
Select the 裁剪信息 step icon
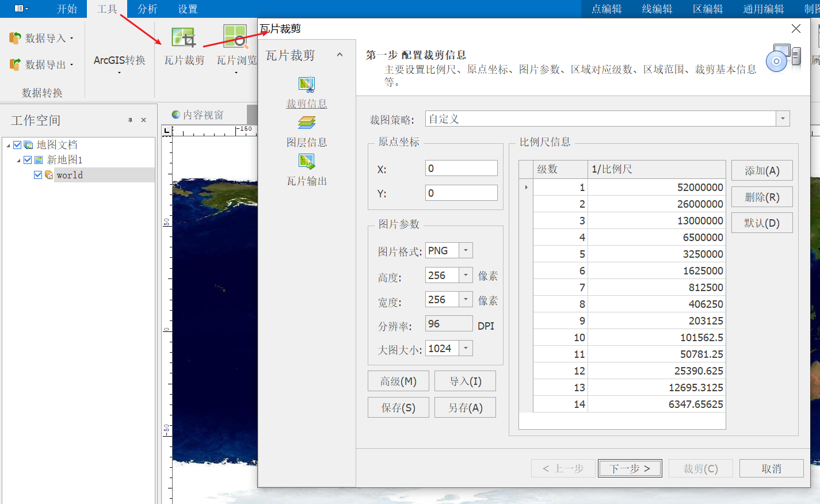pyautogui.click(x=307, y=85)
